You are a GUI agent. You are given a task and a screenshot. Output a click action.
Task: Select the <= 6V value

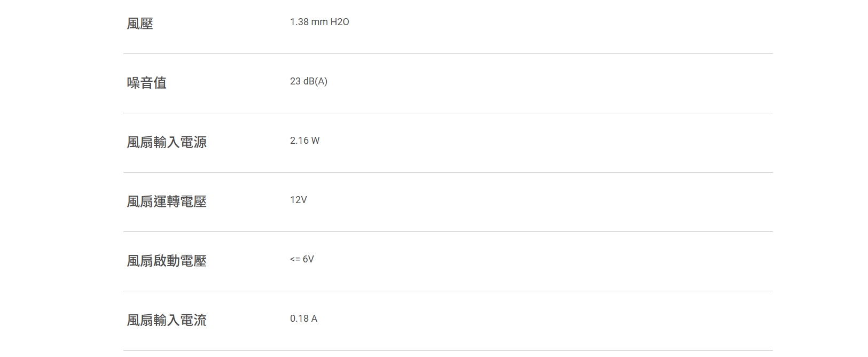click(x=302, y=259)
